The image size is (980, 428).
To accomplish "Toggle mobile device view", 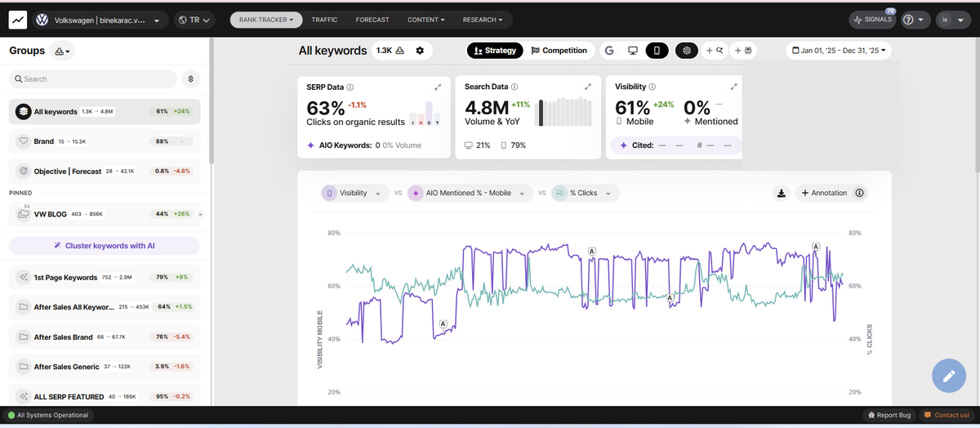I will [x=657, y=51].
